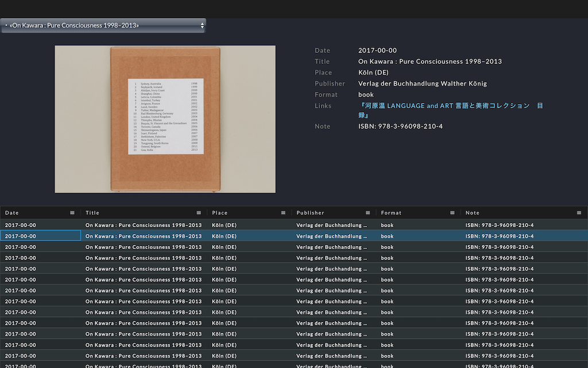Open the Date column menu icon
Screen dimensions: 588x368
[x=72, y=213]
